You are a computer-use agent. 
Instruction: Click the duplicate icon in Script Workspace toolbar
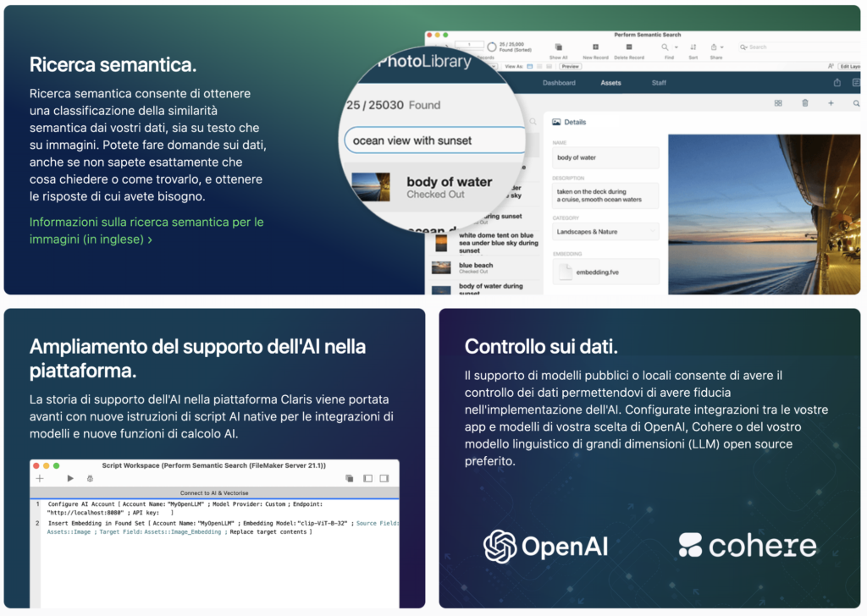pos(350,478)
